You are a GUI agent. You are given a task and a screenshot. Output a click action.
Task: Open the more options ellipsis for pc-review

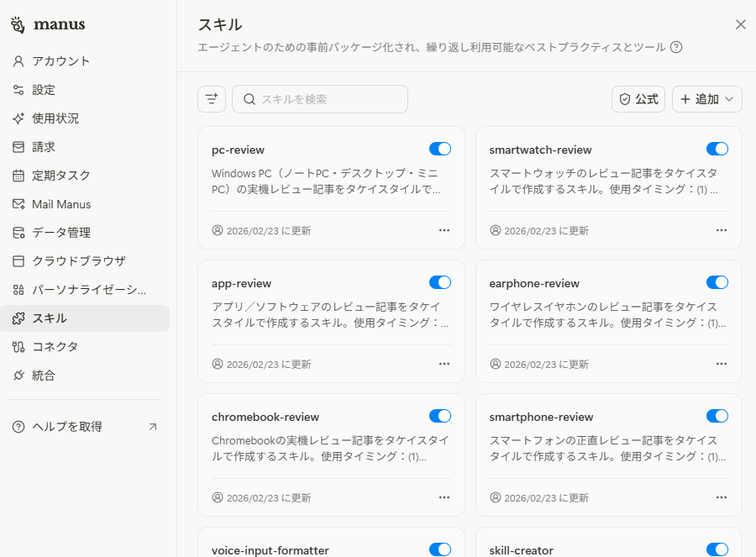point(444,230)
